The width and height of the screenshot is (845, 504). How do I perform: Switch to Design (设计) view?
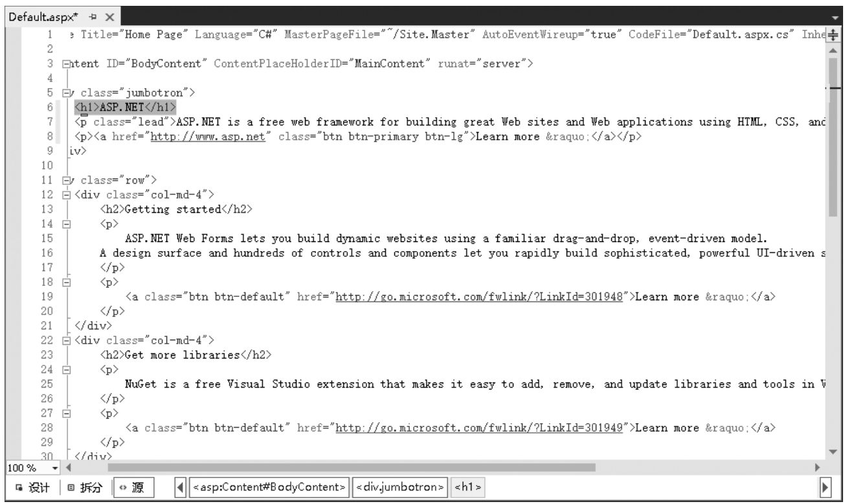(32, 488)
